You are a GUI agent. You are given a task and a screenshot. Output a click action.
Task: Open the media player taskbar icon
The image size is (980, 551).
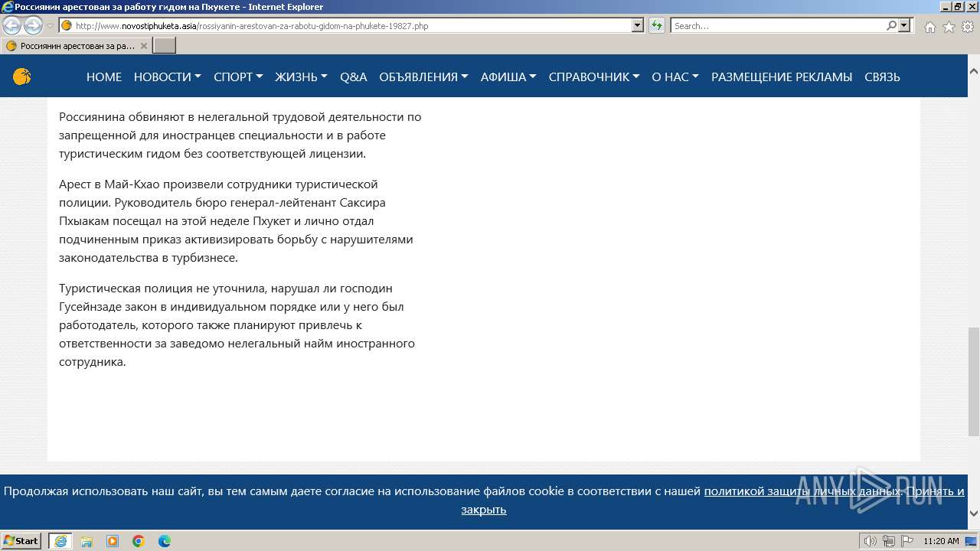pos(113,541)
